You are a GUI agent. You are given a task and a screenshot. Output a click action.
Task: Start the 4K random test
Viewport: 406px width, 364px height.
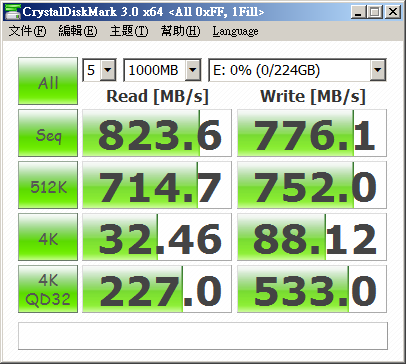point(48,237)
